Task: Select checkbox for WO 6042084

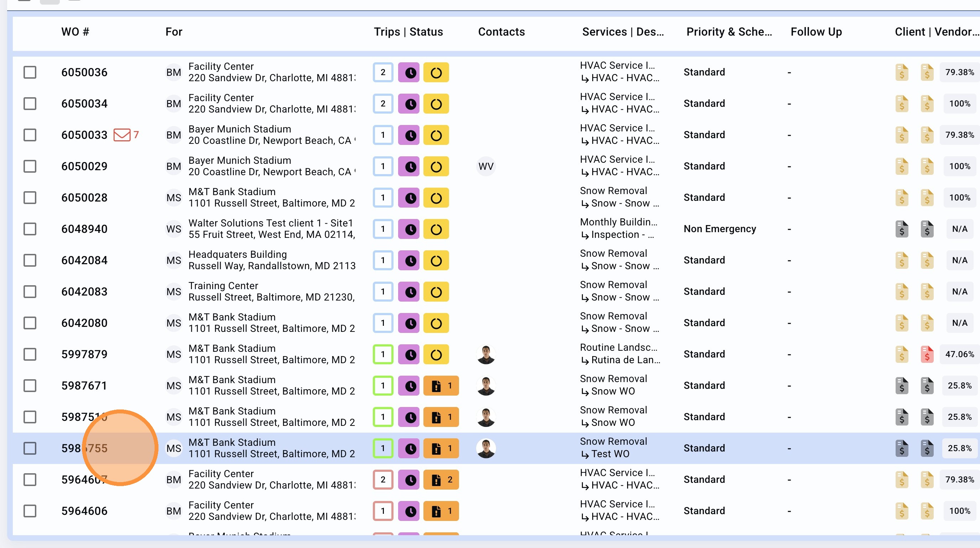Action: coord(30,261)
